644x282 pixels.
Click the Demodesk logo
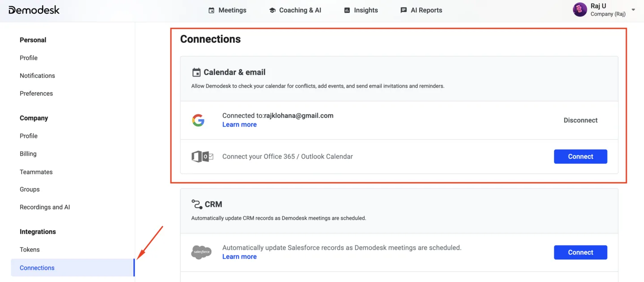coord(34,10)
